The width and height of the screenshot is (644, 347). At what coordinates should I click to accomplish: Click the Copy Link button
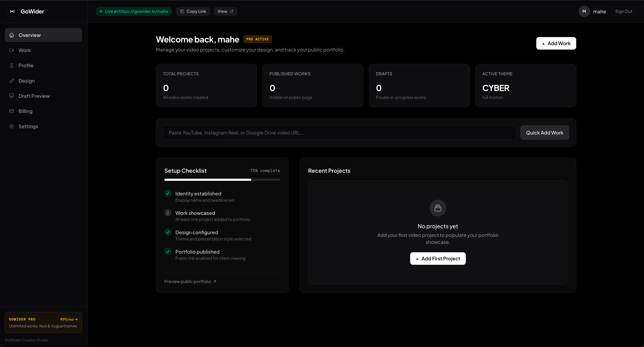point(193,11)
